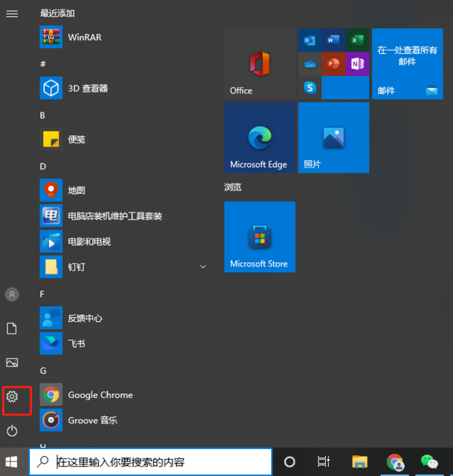Open OneNote from the Office tile group
The image size is (453, 476).
click(357, 64)
